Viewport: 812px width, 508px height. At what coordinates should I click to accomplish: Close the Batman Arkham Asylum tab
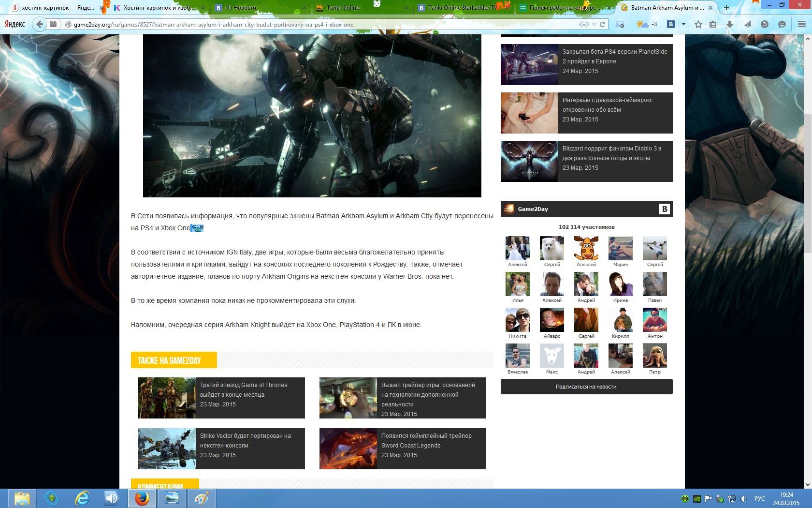710,8
